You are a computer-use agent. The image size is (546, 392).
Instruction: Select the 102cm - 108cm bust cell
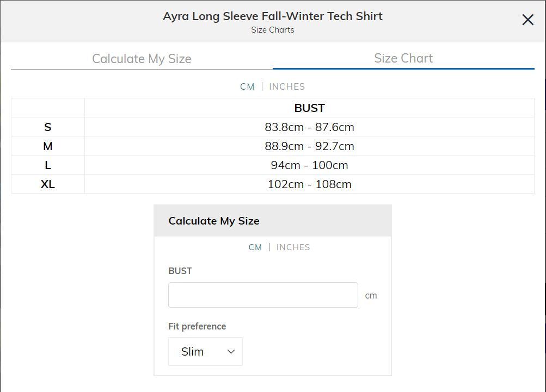pyautogui.click(x=309, y=184)
